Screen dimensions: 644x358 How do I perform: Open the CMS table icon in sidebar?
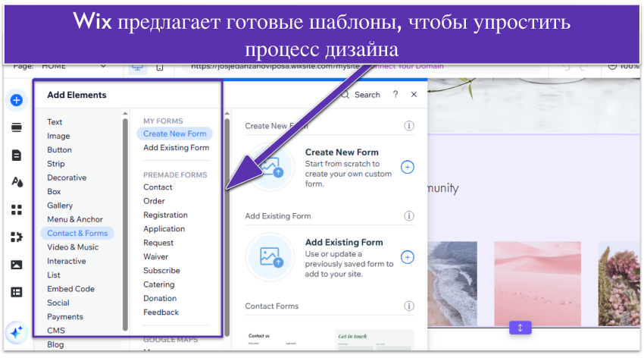point(17,292)
